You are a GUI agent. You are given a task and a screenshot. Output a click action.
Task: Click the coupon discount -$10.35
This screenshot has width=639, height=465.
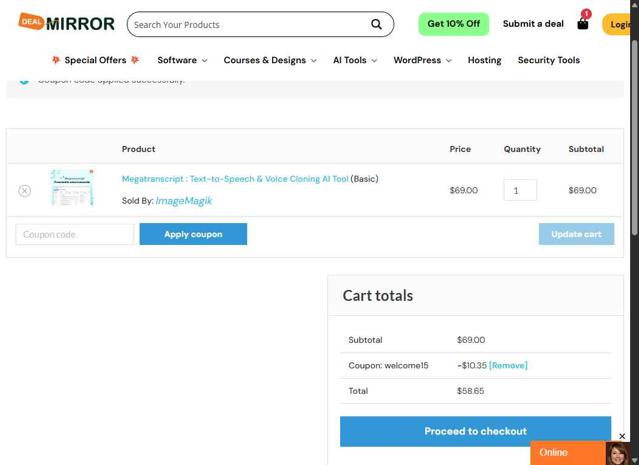point(472,366)
